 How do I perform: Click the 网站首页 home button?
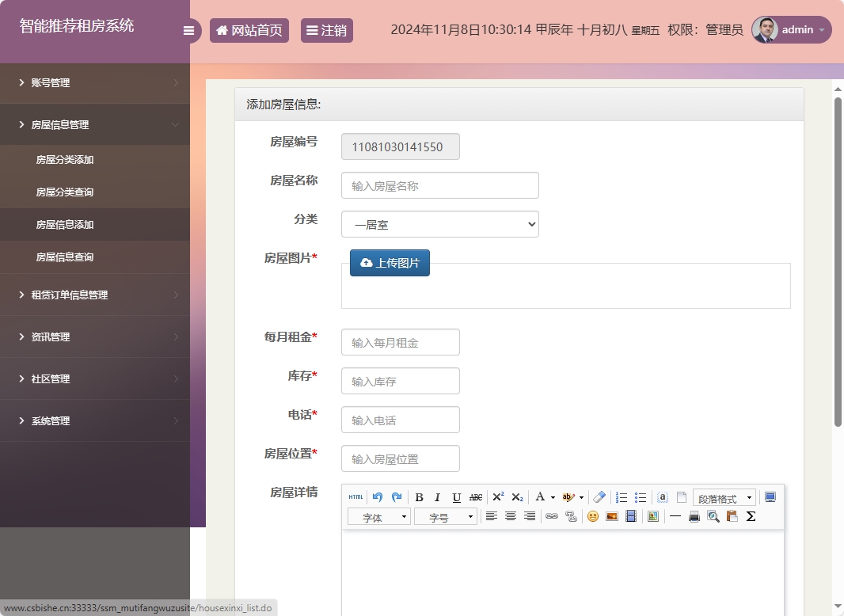(x=249, y=31)
